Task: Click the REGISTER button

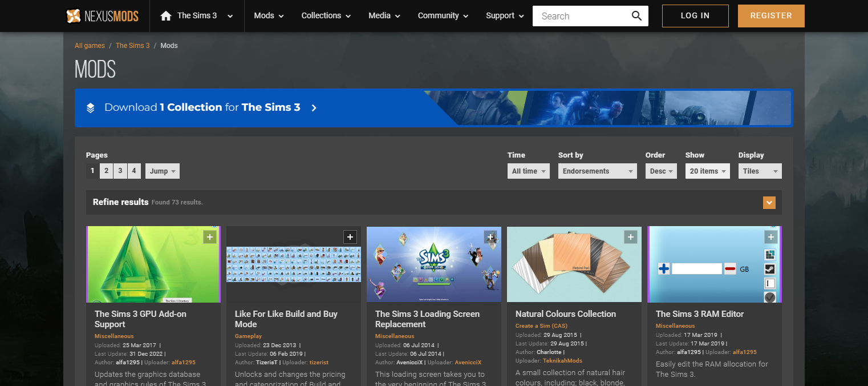Action: click(x=771, y=16)
